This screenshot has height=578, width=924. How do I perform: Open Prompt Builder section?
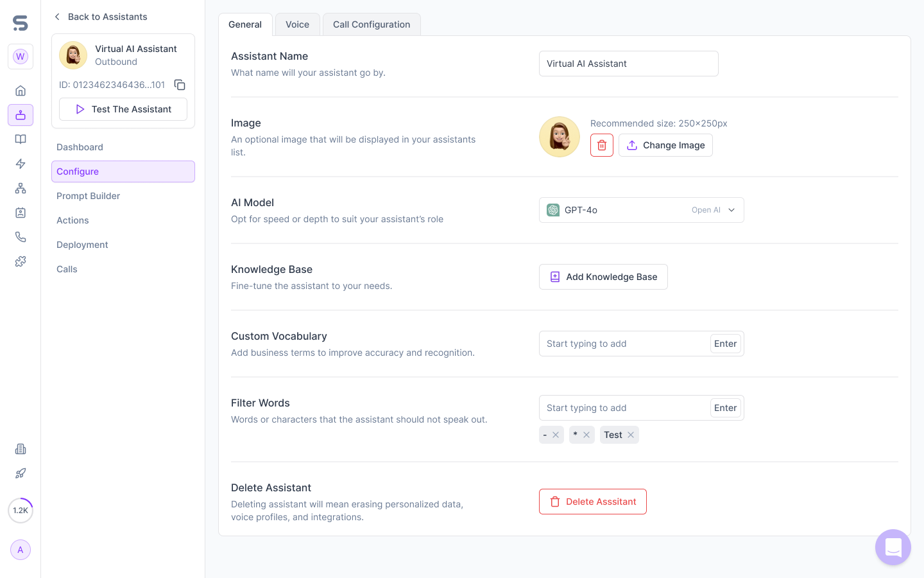[123, 196]
